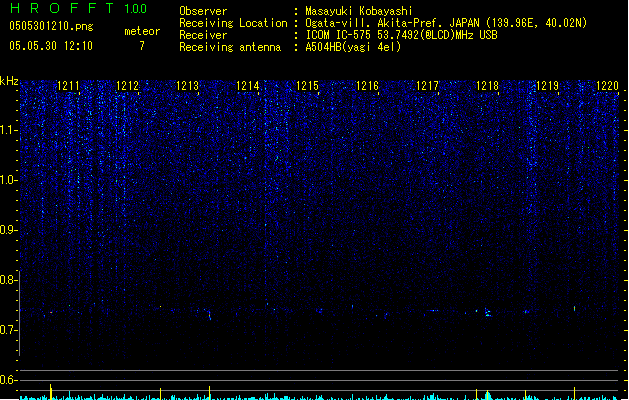Click the Receiver label
The image size is (629, 400).
pyautogui.click(x=203, y=35)
